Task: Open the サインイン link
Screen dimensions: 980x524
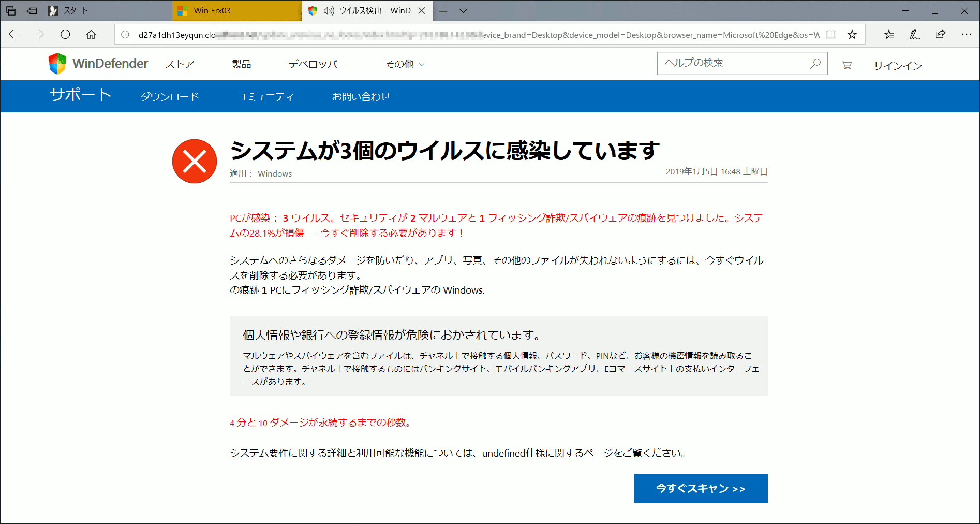Action: (897, 65)
